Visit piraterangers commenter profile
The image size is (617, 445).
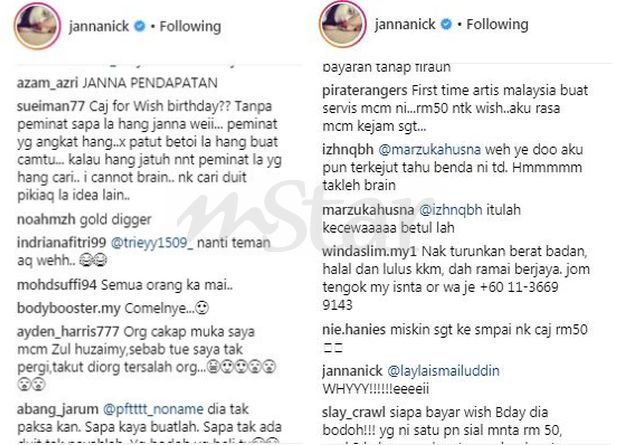(x=365, y=90)
